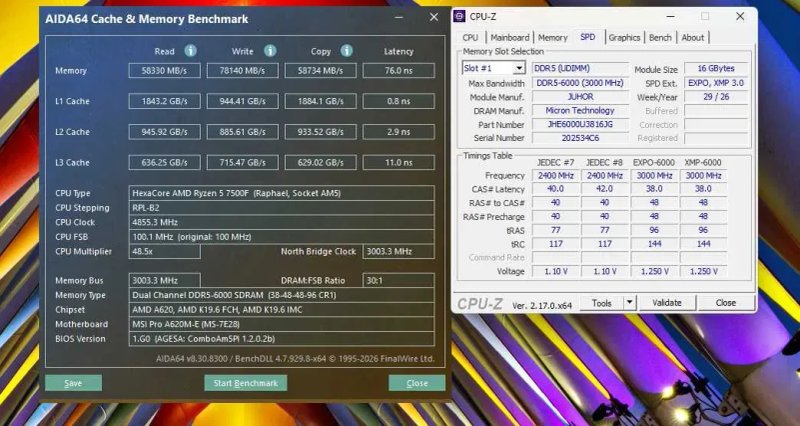Go to the About tab in CPU-Z

(693, 37)
